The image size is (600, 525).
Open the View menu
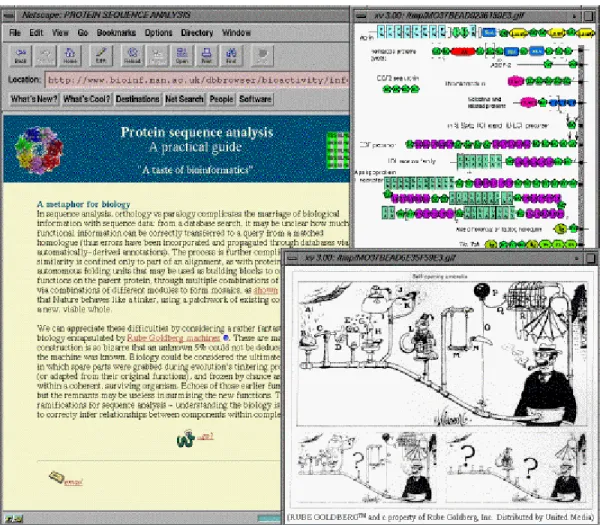coord(60,33)
